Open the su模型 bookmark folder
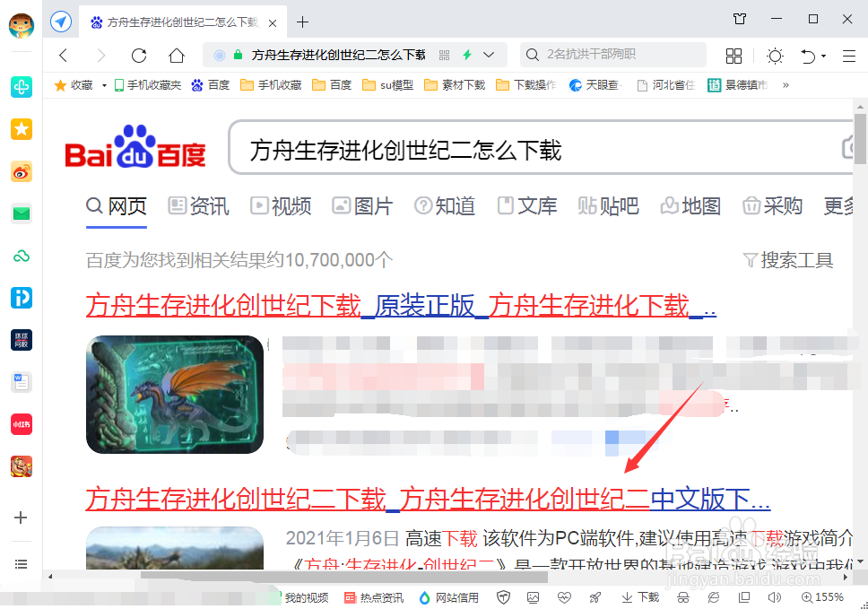Image resolution: width=868 pixels, height=609 pixels. (x=387, y=85)
